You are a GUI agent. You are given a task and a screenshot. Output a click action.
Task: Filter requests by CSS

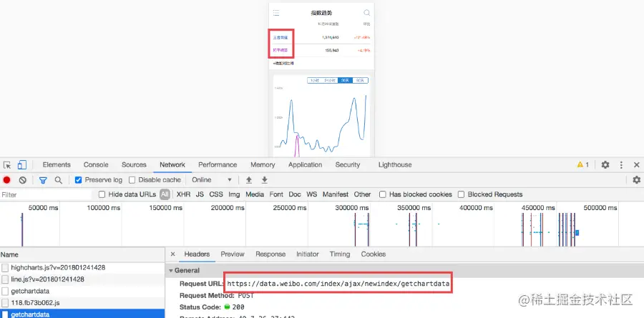click(x=216, y=194)
